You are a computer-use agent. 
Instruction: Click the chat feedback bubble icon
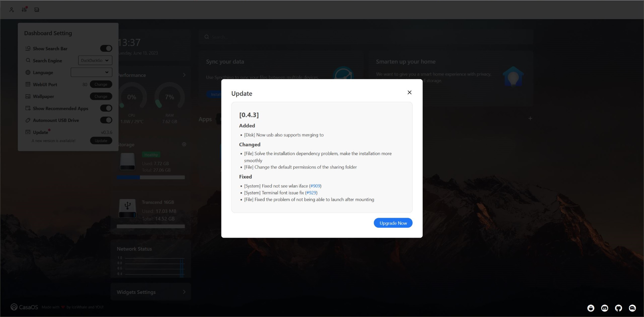632,308
